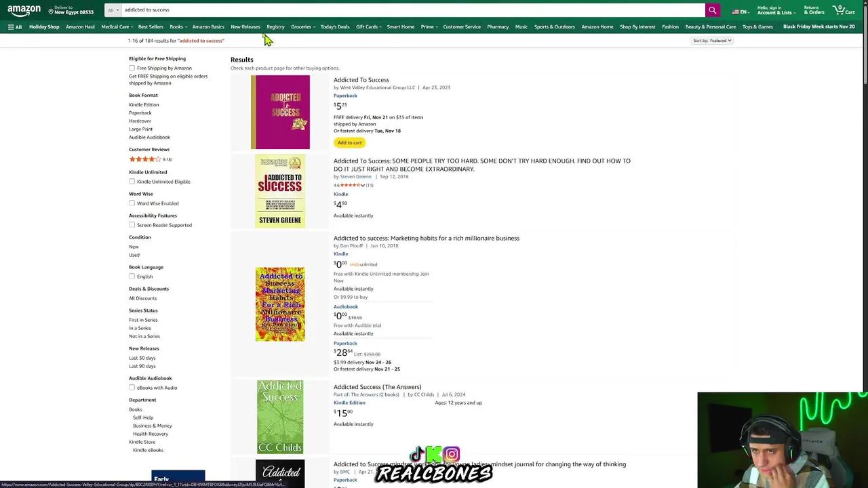Filter by Kindle Edition format
868x488 pixels.
(144, 105)
